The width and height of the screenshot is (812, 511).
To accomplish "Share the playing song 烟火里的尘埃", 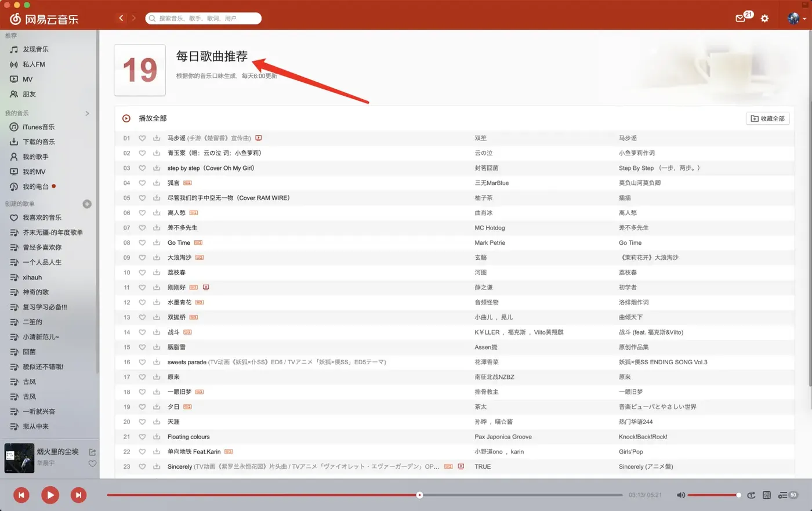I will coord(92,452).
